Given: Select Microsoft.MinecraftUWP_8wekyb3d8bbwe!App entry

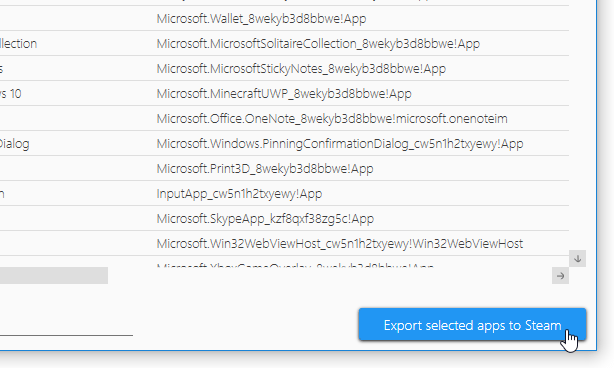Looking at the screenshot, I should [284, 94].
